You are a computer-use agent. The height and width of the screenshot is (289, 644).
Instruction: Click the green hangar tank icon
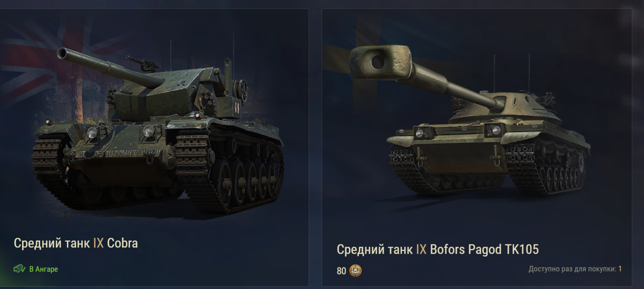click(x=19, y=269)
